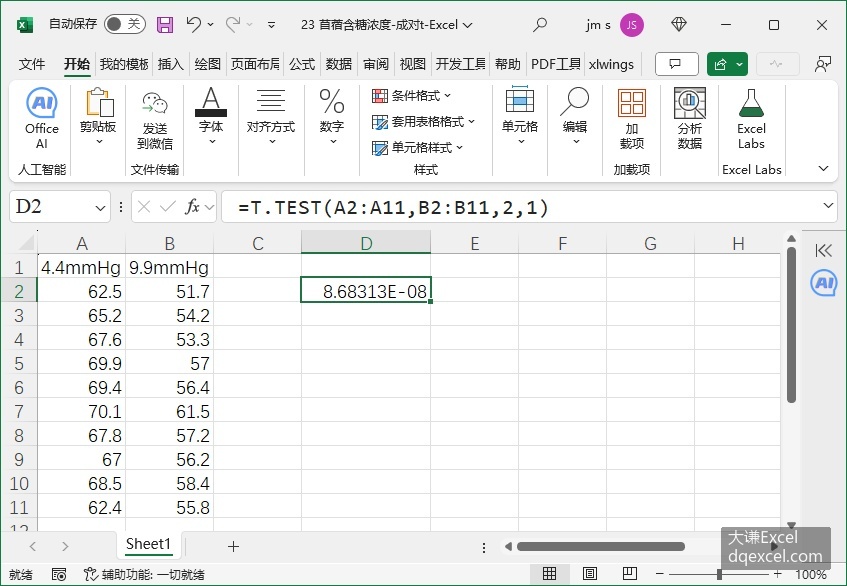
Task: Click the Office AI ribbon icon
Action: pyautogui.click(x=42, y=103)
